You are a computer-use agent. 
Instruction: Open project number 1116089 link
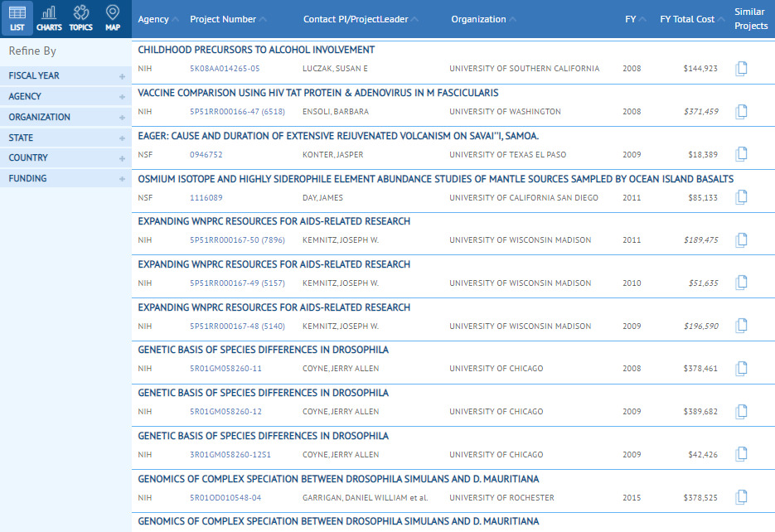tap(206, 197)
